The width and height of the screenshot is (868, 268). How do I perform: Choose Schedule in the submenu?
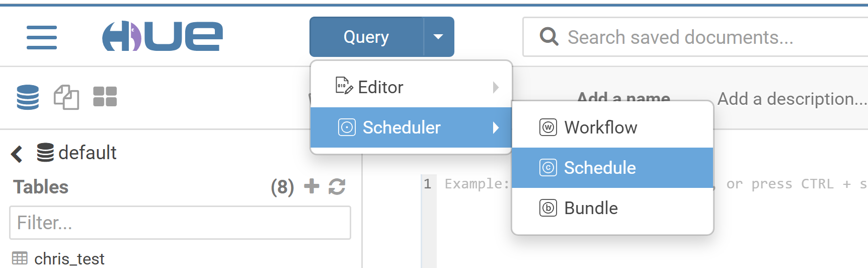tap(599, 168)
